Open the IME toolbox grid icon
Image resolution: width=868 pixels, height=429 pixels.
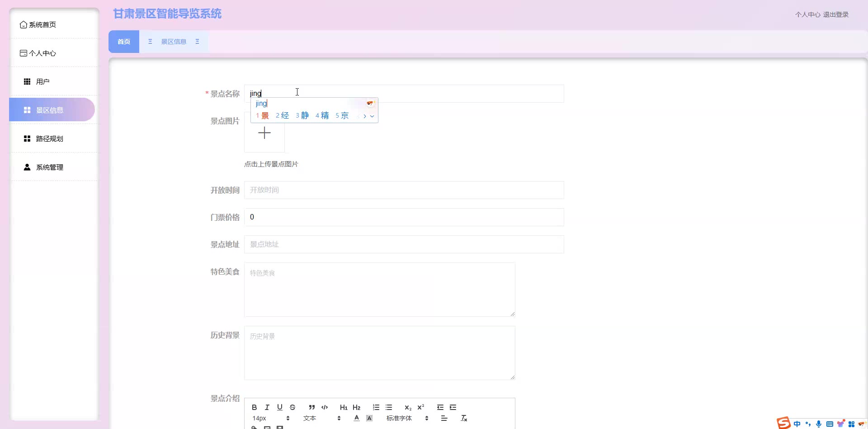click(x=851, y=424)
